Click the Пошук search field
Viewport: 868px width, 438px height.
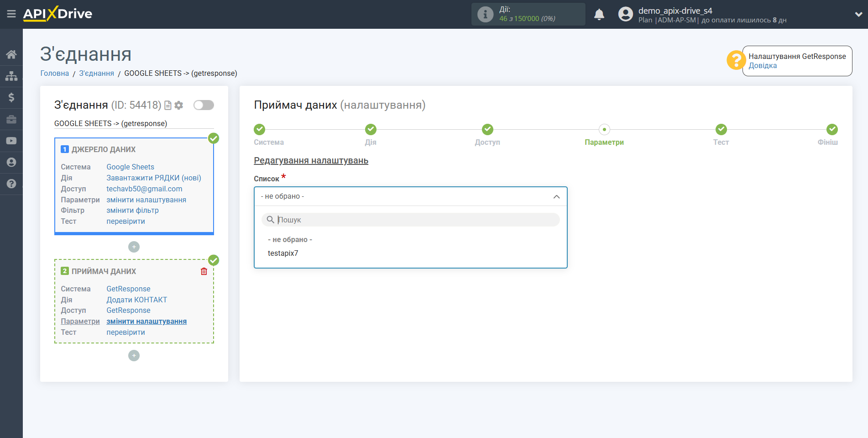click(x=410, y=220)
